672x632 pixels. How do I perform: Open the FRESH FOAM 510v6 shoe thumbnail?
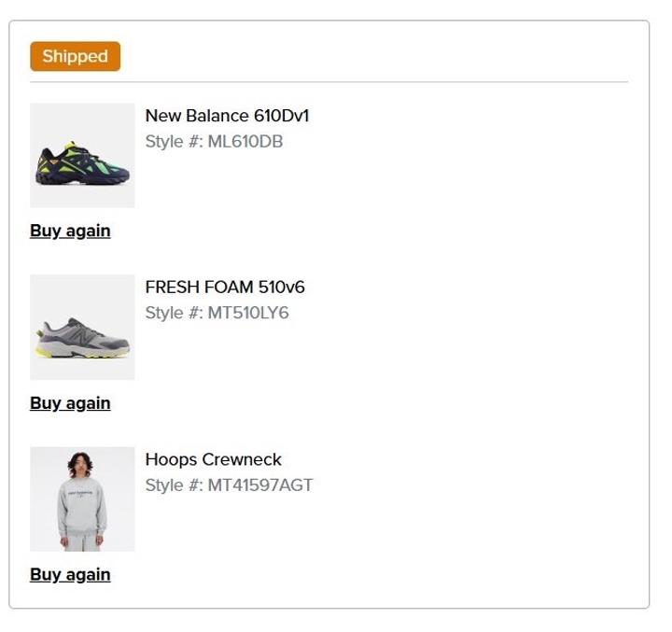click(x=82, y=327)
